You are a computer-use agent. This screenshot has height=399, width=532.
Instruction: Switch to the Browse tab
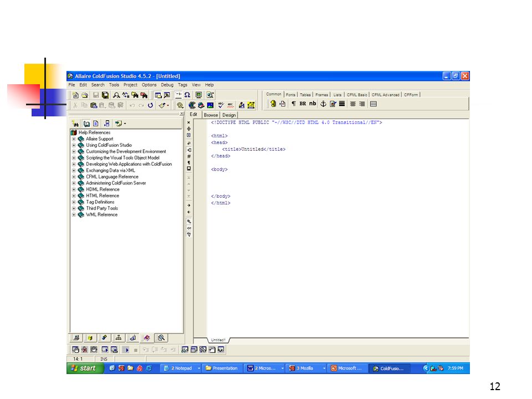pyautogui.click(x=211, y=115)
